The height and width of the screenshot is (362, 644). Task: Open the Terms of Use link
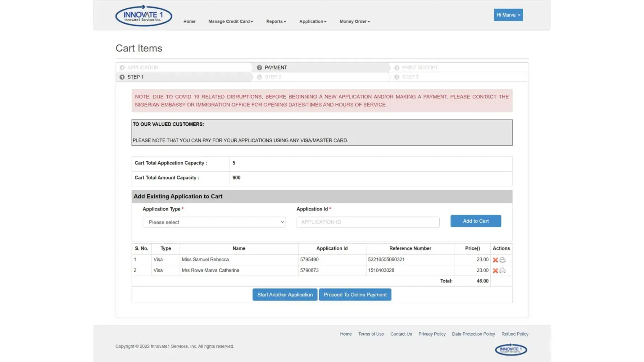click(x=371, y=334)
